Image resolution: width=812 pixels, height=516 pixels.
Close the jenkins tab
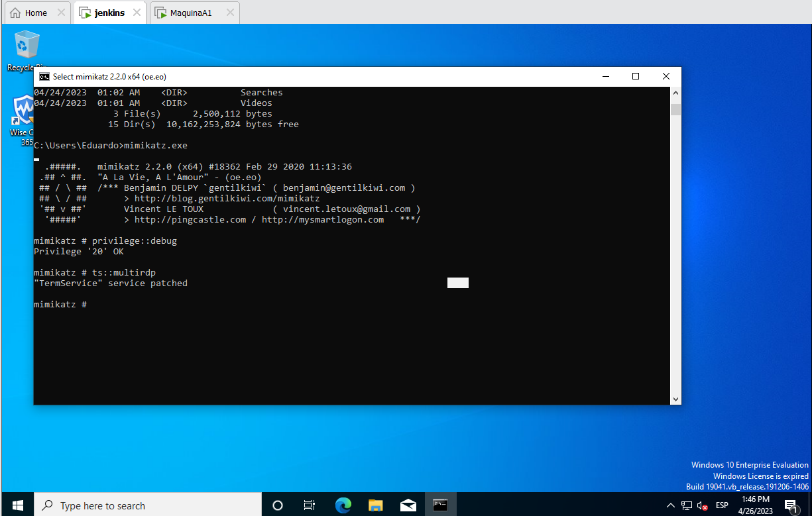(x=137, y=13)
